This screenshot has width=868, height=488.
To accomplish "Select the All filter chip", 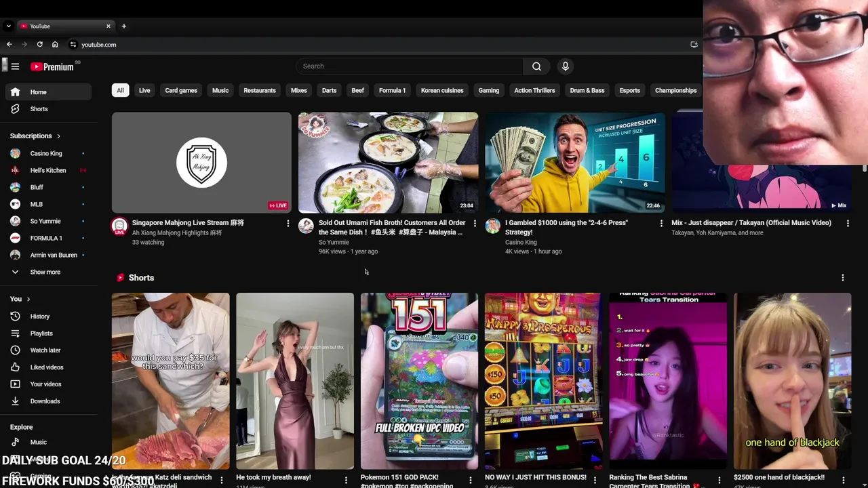I will (x=120, y=90).
